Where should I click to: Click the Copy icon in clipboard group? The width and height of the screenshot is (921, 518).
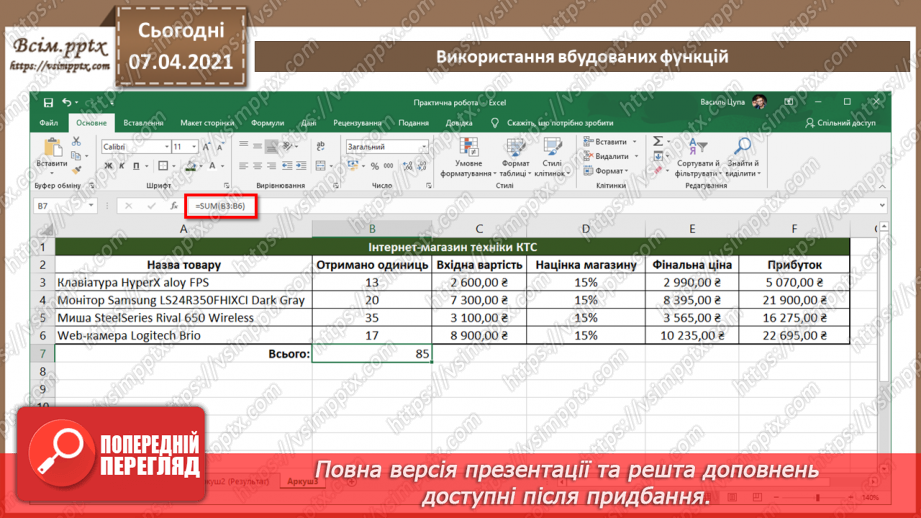point(76,156)
